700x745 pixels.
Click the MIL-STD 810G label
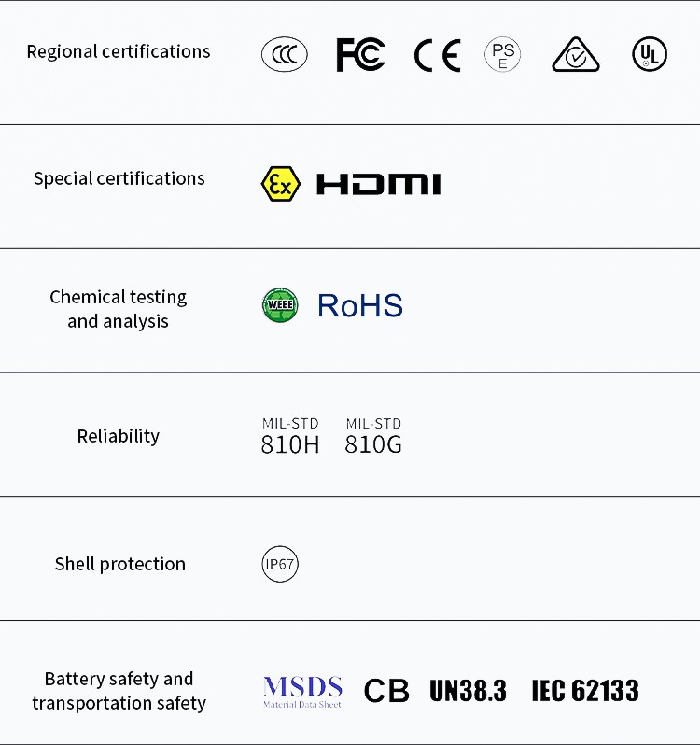pos(373,436)
